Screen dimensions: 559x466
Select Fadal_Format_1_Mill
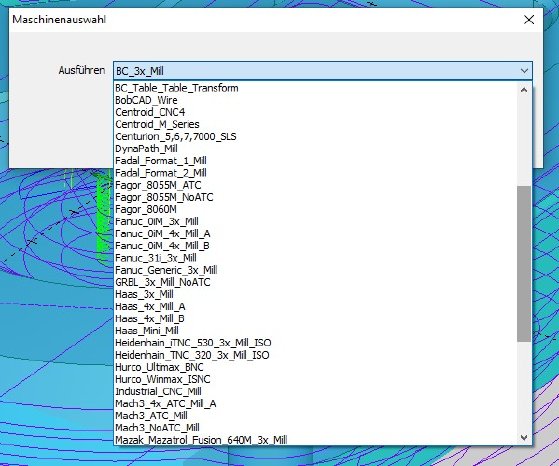point(316,161)
